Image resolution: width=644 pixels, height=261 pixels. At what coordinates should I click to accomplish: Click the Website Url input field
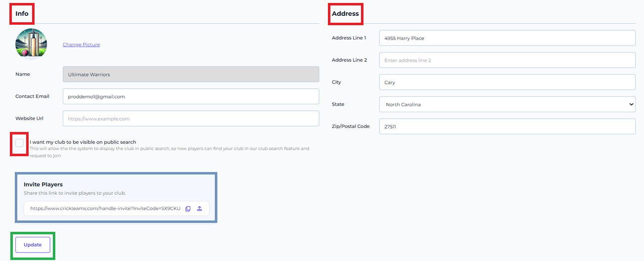[x=191, y=119]
